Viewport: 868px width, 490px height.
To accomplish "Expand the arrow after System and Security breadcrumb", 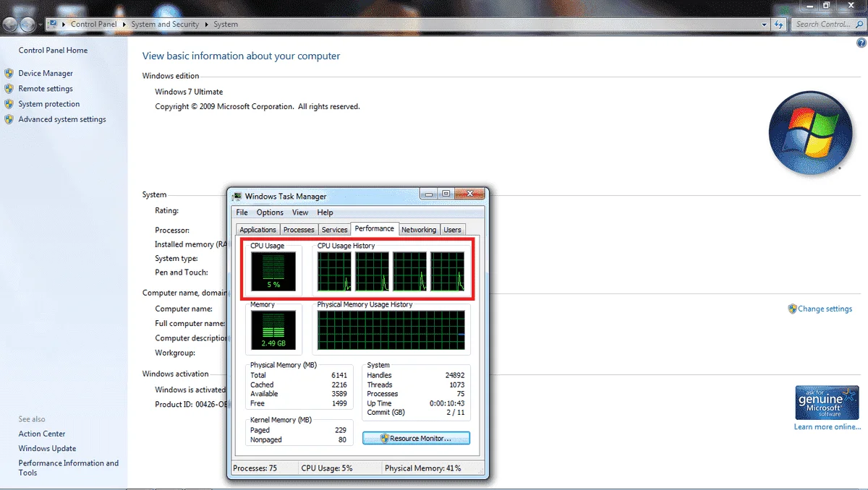I will [206, 25].
